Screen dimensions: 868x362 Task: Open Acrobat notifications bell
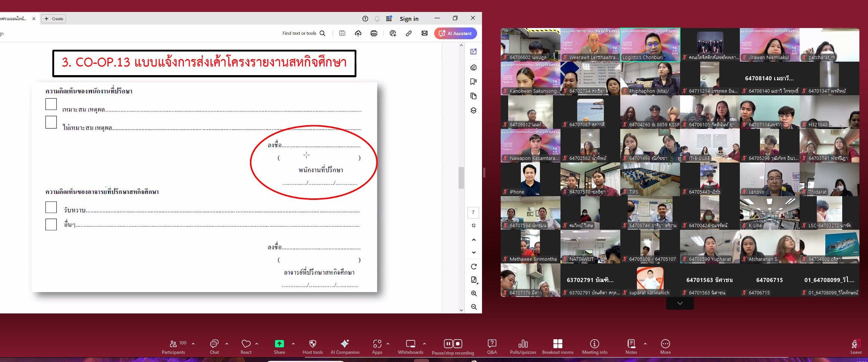click(x=377, y=19)
